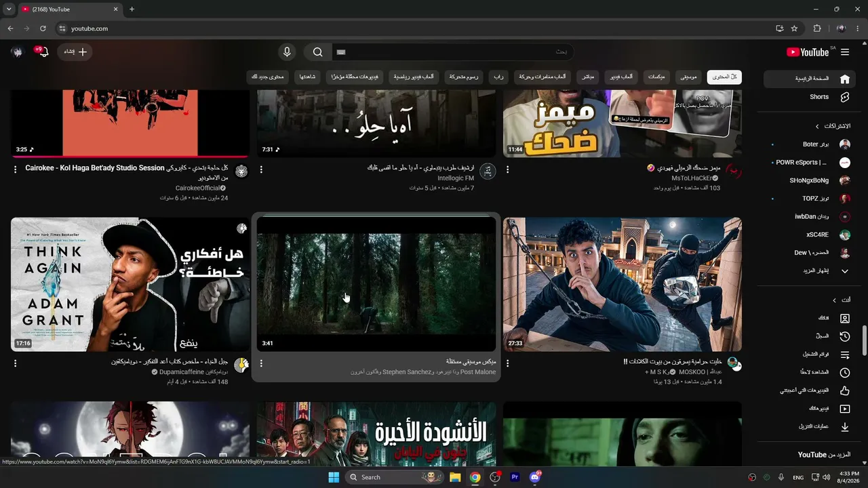The height and width of the screenshot is (488, 868).
Task: Open more options for the Post Malone mix
Action: [x=261, y=363]
